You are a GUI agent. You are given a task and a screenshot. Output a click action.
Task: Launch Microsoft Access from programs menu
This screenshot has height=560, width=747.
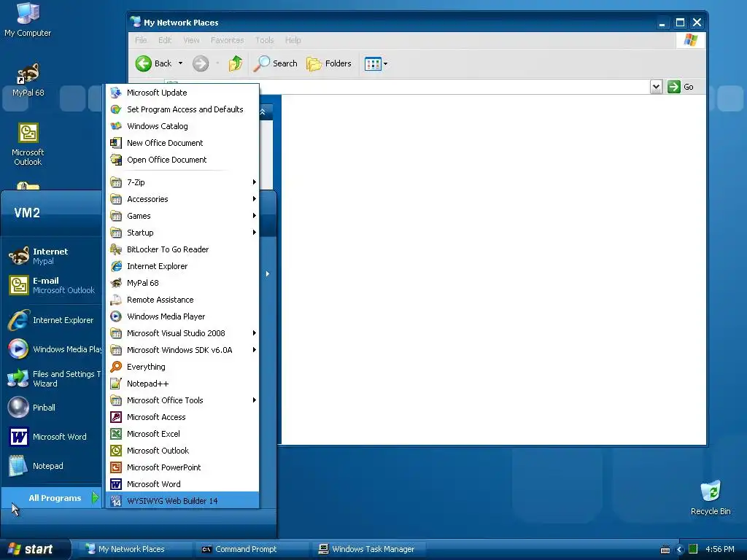coord(182,416)
